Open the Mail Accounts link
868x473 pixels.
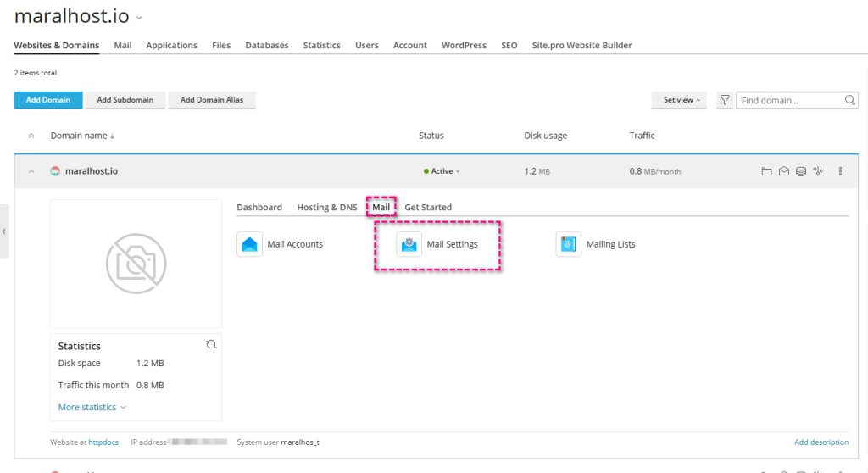click(x=295, y=244)
